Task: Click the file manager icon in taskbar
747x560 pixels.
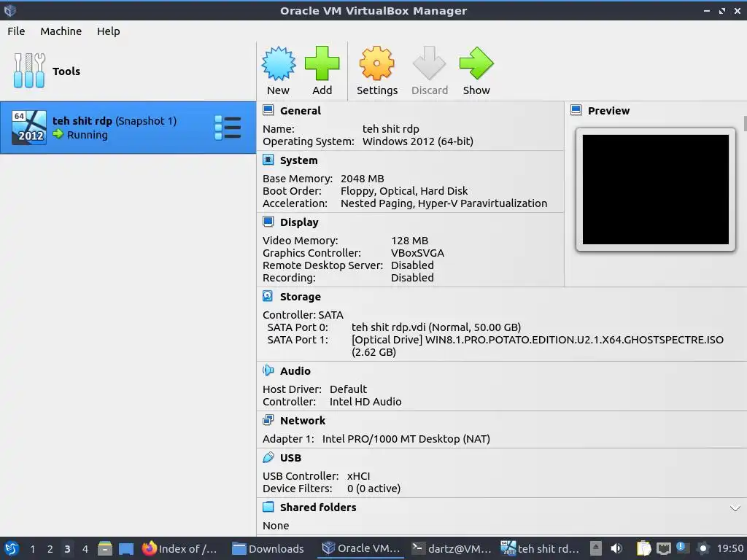Action: pyautogui.click(x=105, y=548)
